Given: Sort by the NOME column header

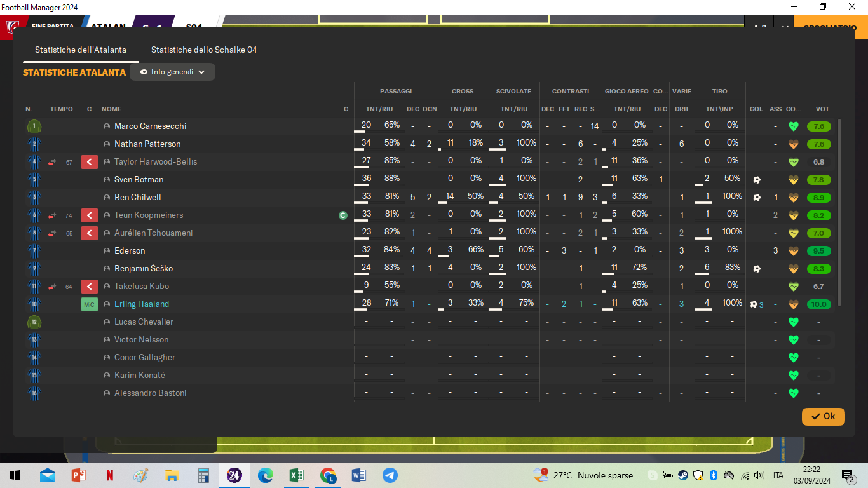Looking at the screenshot, I should click(111, 109).
